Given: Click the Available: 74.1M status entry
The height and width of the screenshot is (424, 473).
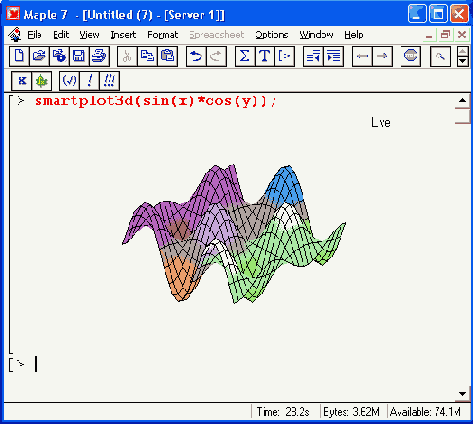Looking at the screenshot, I should 425,412.
